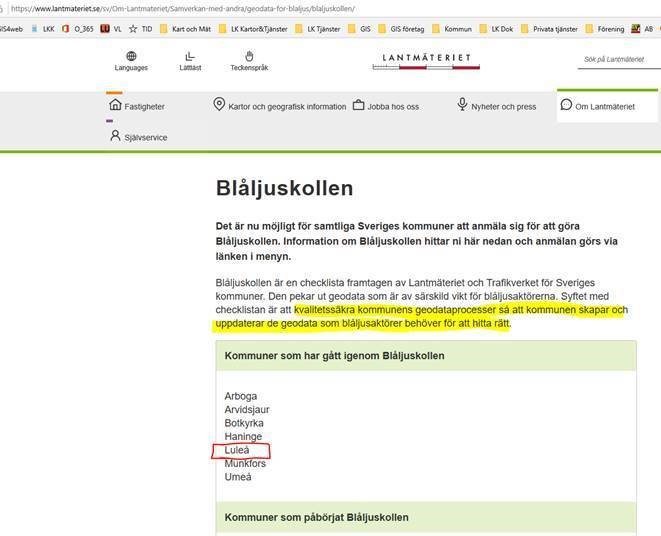Viewport: 661px width, 536px height.
Task: Open the Teckenspråk hand icon
Action: (249, 56)
